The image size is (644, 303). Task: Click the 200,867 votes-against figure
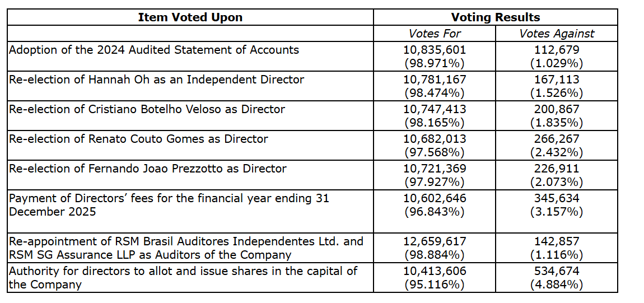tap(557, 109)
